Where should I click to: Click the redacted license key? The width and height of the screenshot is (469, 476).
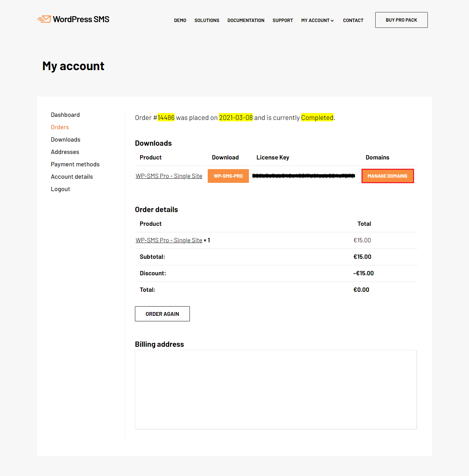pyautogui.click(x=304, y=176)
